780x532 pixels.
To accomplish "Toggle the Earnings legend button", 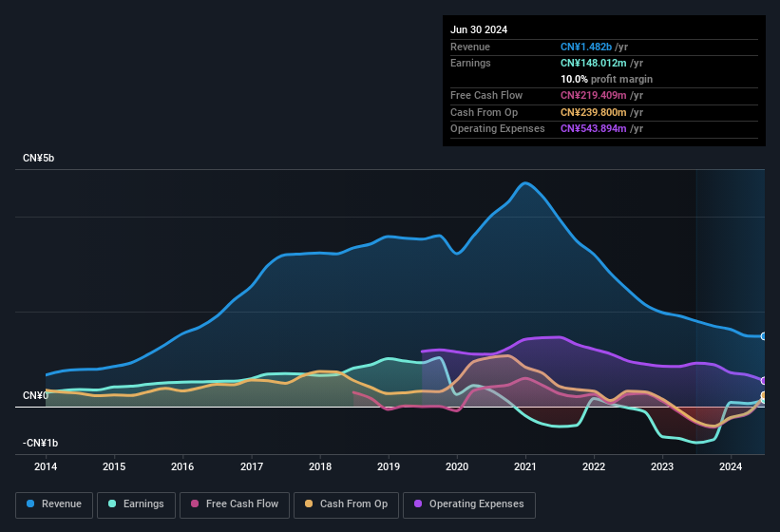I will (x=136, y=504).
